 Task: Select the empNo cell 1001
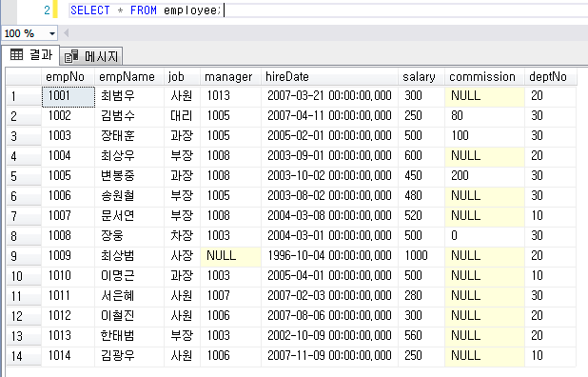(69, 96)
